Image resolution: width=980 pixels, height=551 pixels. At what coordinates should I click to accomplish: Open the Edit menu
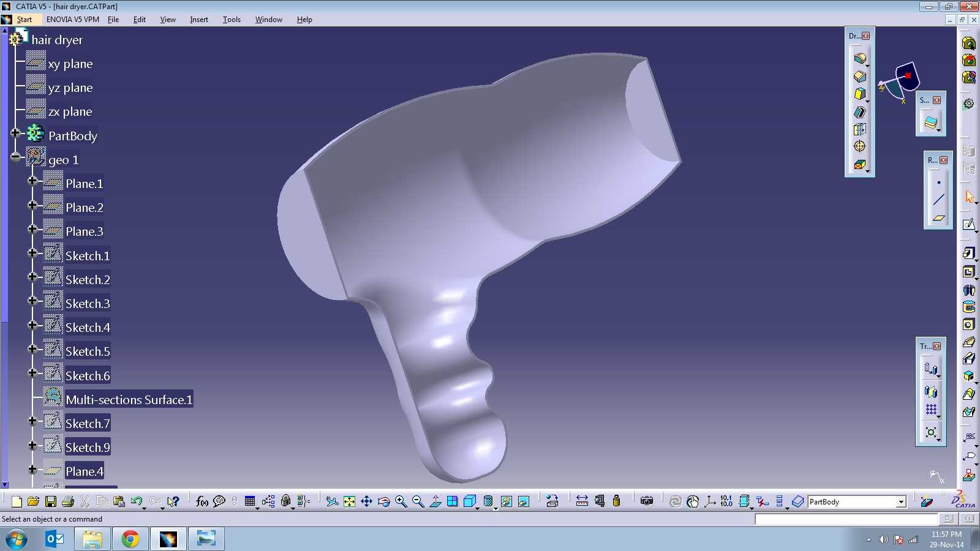click(140, 20)
